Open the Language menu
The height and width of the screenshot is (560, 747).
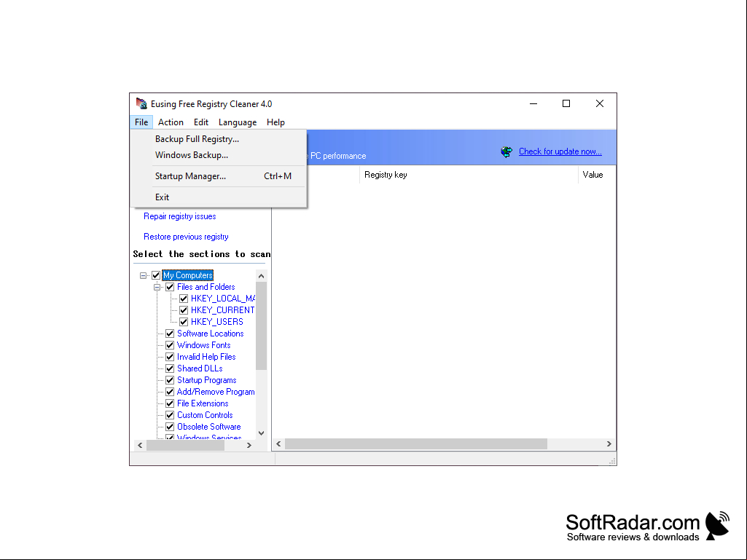238,122
